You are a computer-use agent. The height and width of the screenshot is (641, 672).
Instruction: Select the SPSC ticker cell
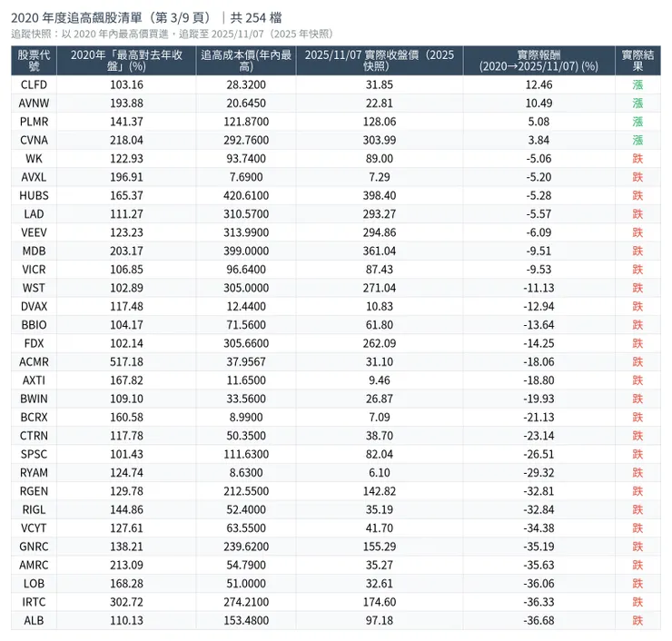(34, 454)
